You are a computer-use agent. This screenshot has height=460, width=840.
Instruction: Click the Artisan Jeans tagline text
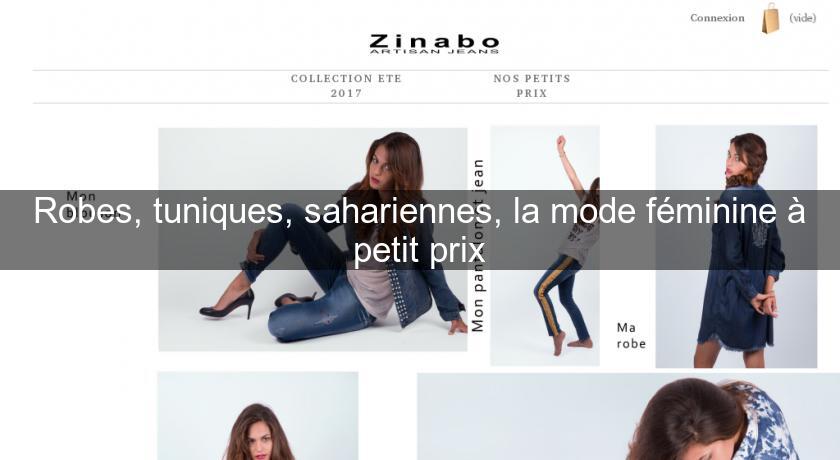click(434, 51)
